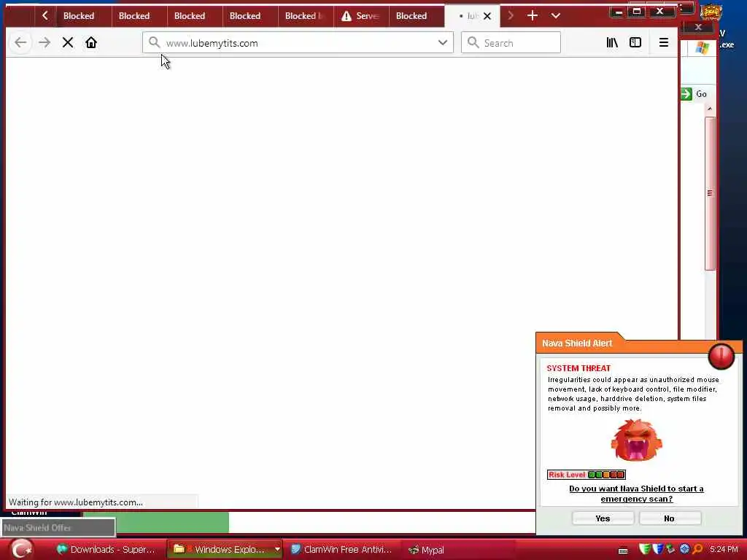Click the green ClamWin progress bar
The height and width of the screenshot is (560, 747).
coord(156,522)
